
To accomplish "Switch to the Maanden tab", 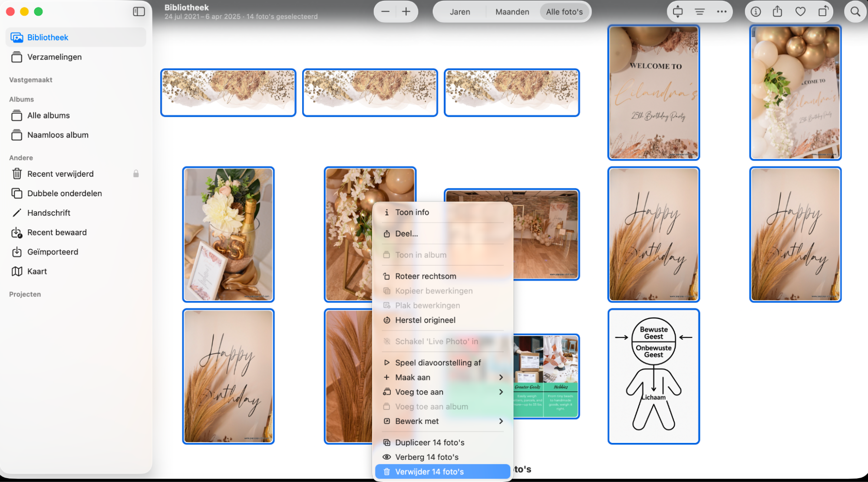I will pos(512,12).
